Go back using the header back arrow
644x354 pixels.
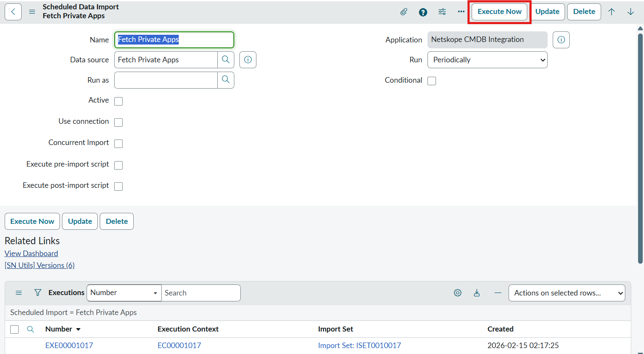tap(13, 12)
